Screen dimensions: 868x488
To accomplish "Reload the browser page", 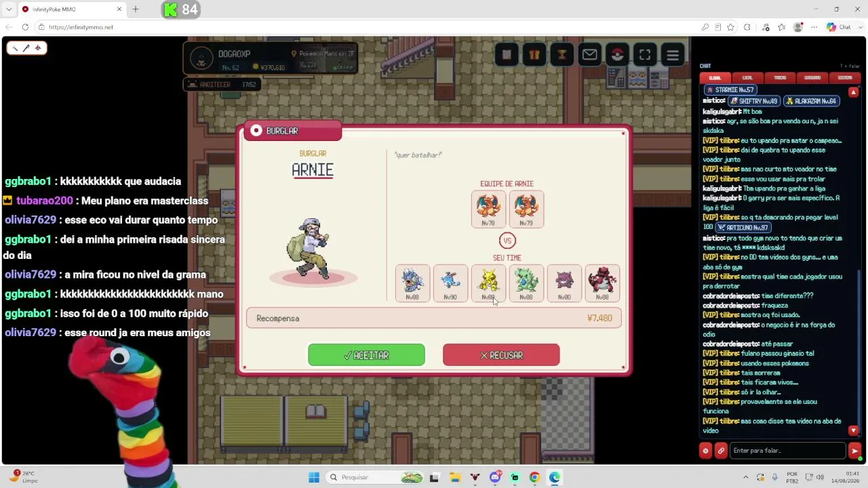I will (x=25, y=27).
